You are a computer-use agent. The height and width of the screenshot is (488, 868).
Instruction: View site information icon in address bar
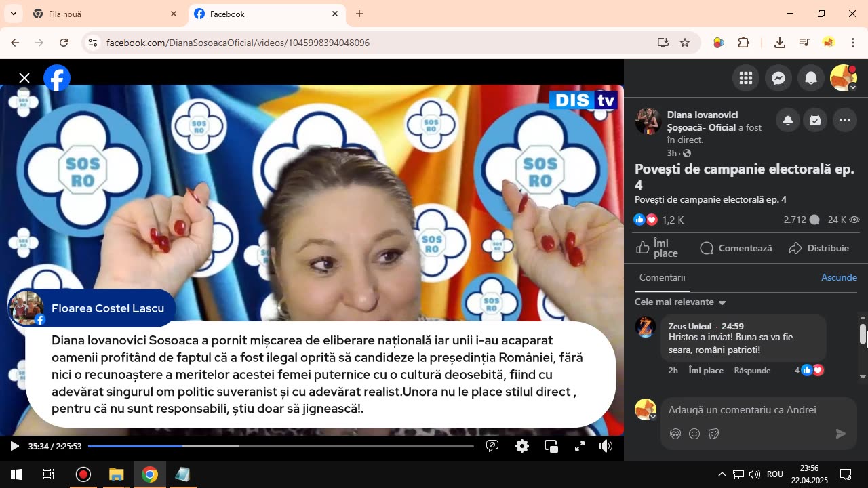pyautogui.click(x=94, y=43)
